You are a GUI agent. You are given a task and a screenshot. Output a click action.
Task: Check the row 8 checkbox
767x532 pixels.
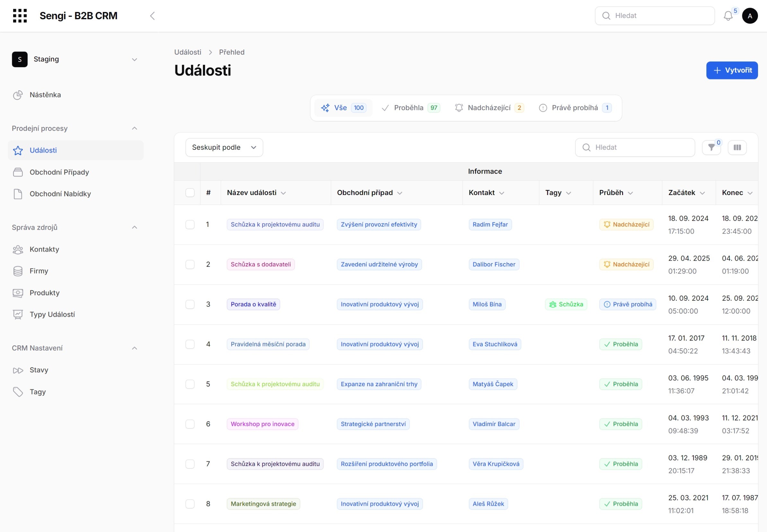pyautogui.click(x=190, y=504)
